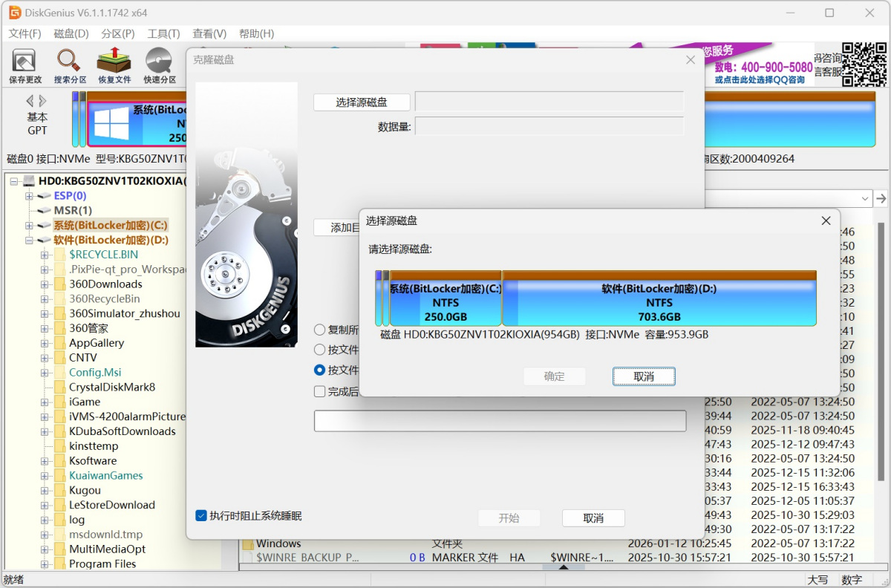Click the 搜索分区 search partition icon
Screen dimensions: 891x588
70,65
